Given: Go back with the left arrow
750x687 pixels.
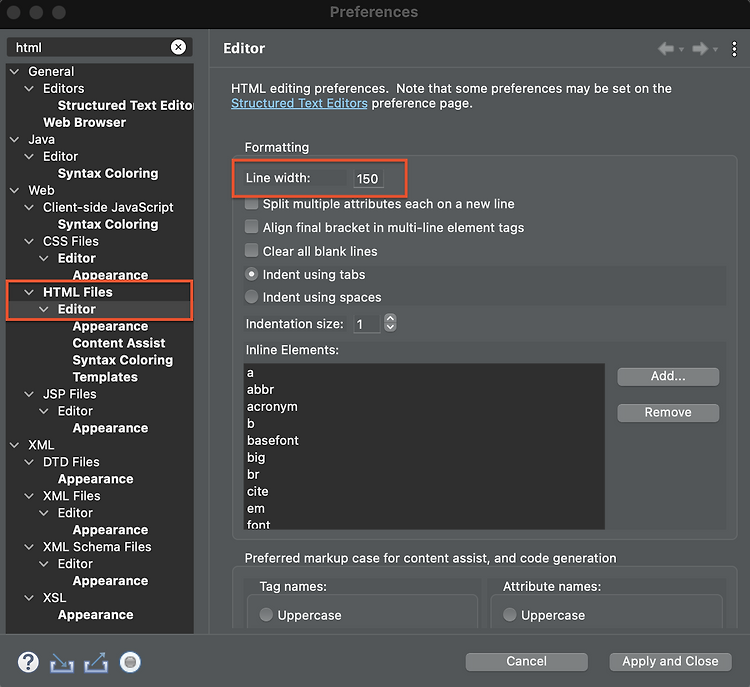Looking at the screenshot, I should pyautogui.click(x=666, y=48).
